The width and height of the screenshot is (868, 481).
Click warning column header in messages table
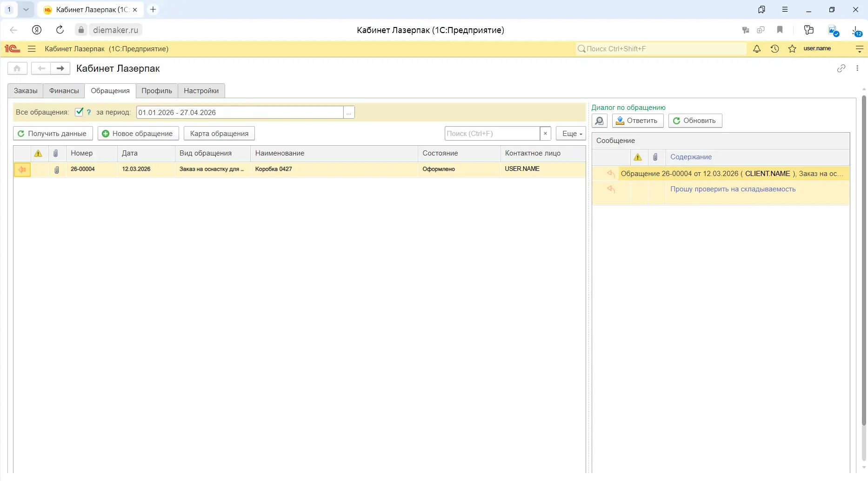pos(638,157)
